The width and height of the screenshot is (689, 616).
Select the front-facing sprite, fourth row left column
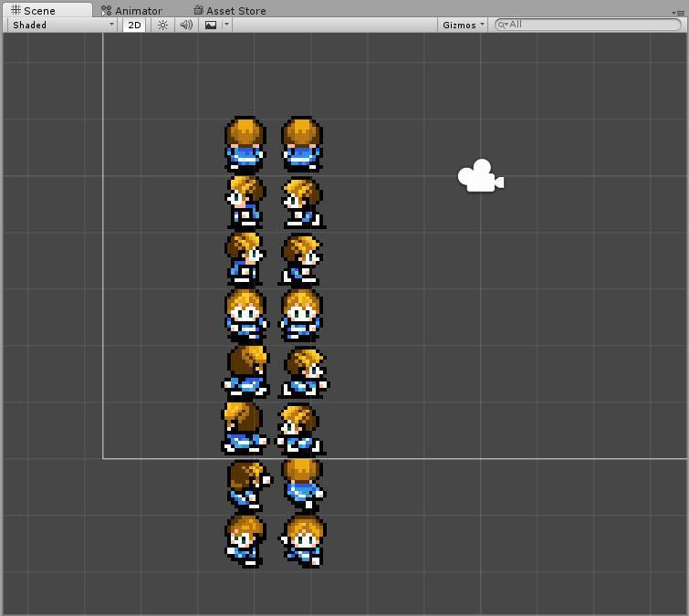pyautogui.click(x=245, y=316)
